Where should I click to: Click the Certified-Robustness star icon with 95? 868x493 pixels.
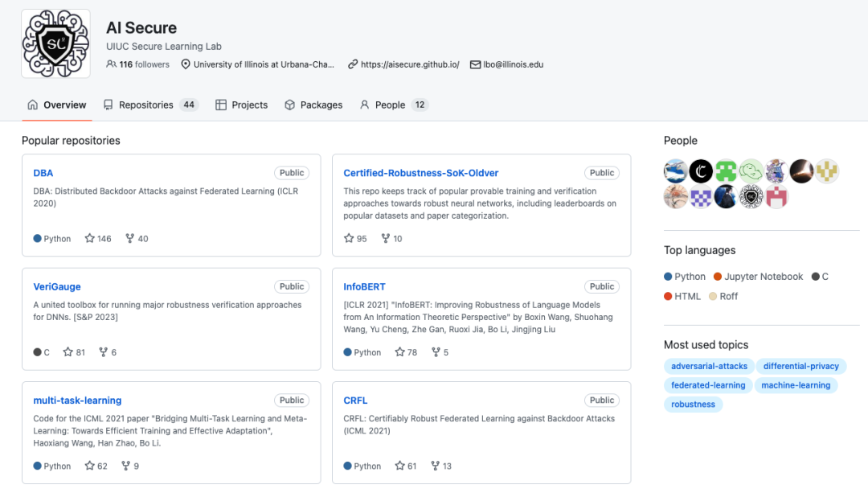(x=349, y=238)
